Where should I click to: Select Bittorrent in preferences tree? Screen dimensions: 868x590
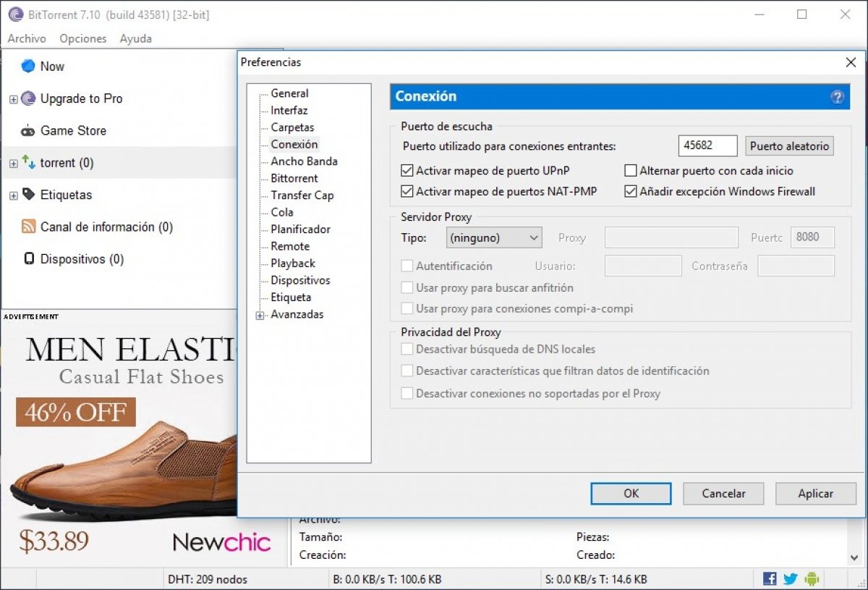[x=294, y=178]
